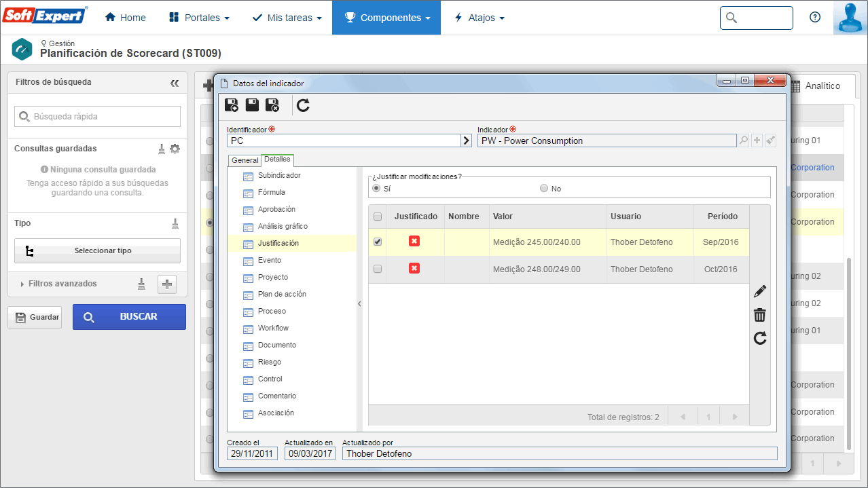Click the refresh icon in dialog toolbar
Image resolution: width=868 pixels, height=488 pixels.
click(x=304, y=105)
